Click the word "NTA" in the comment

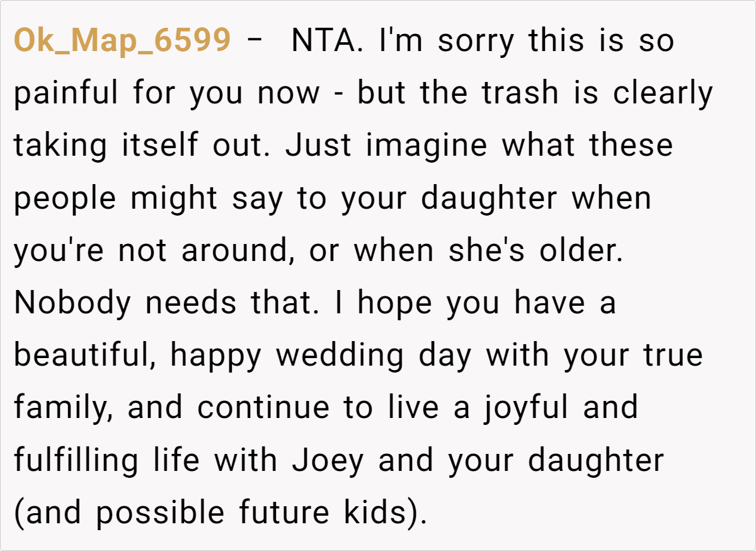[x=325, y=41]
